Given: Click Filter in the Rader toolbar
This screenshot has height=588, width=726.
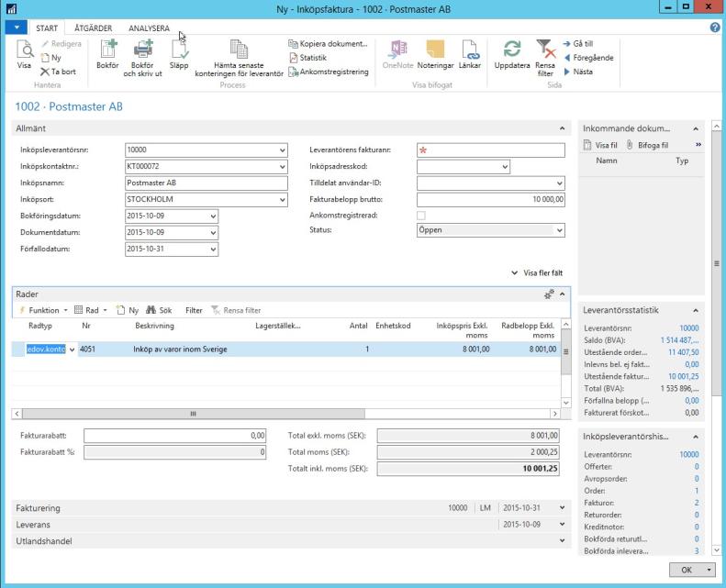Looking at the screenshot, I should click(x=194, y=310).
